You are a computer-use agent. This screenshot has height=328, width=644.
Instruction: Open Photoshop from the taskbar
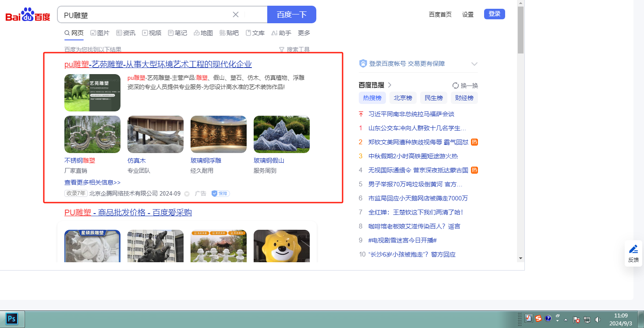[x=12, y=319]
